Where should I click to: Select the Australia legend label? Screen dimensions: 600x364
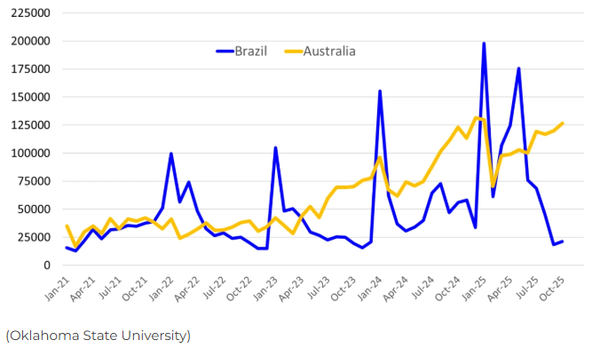329,51
